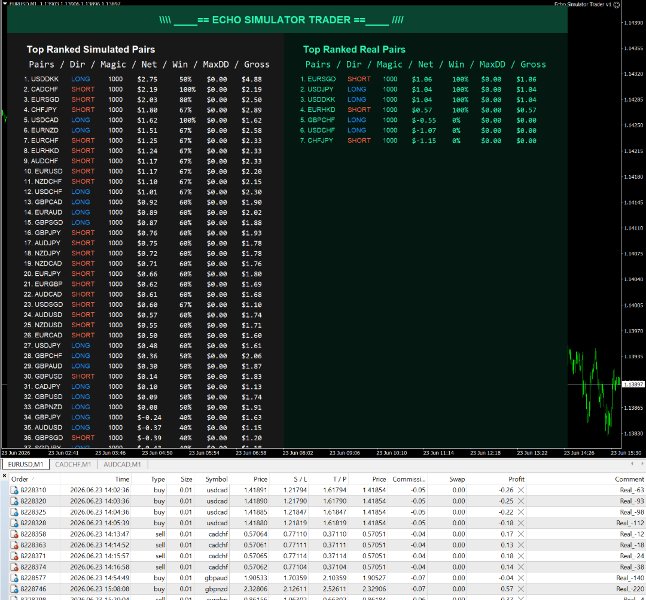Select the buy order icon for 8228577

point(14,578)
